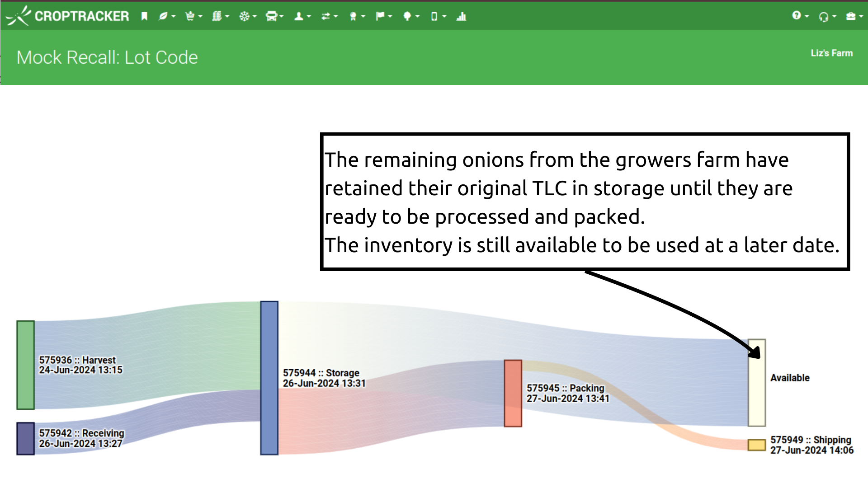
Task: Click the Liz's Farm name
Action: [832, 53]
